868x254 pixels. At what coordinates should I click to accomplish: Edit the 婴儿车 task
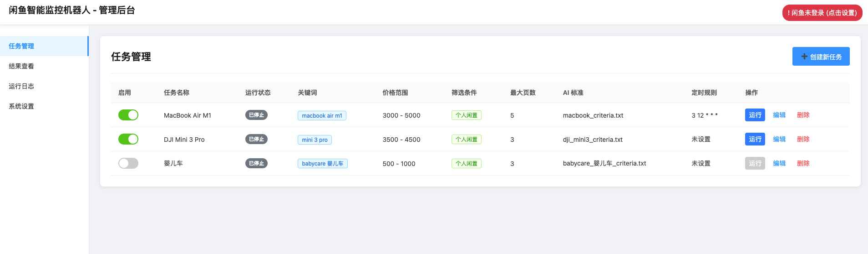(779, 163)
